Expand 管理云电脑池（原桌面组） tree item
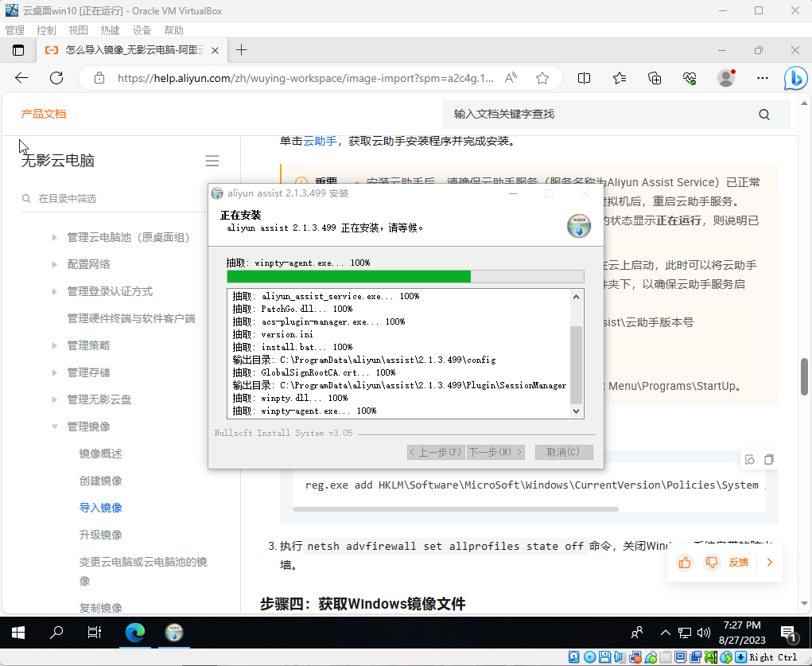812x666 pixels. [54, 237]
